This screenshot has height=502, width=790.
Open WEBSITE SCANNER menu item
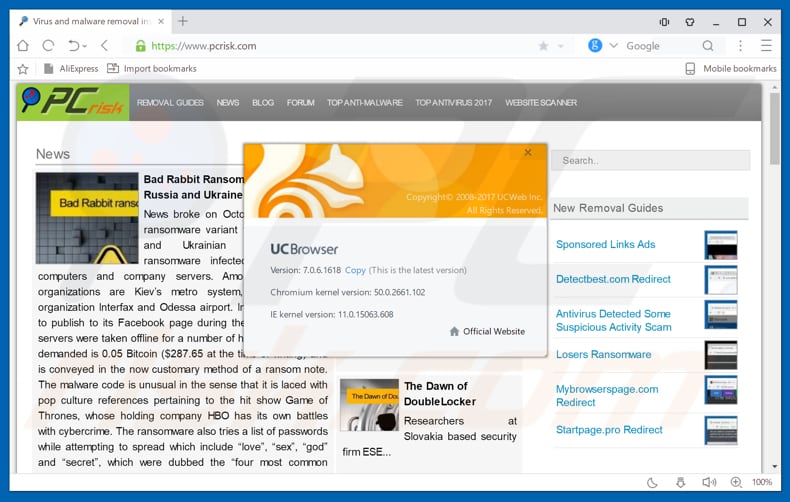point(541,102)
